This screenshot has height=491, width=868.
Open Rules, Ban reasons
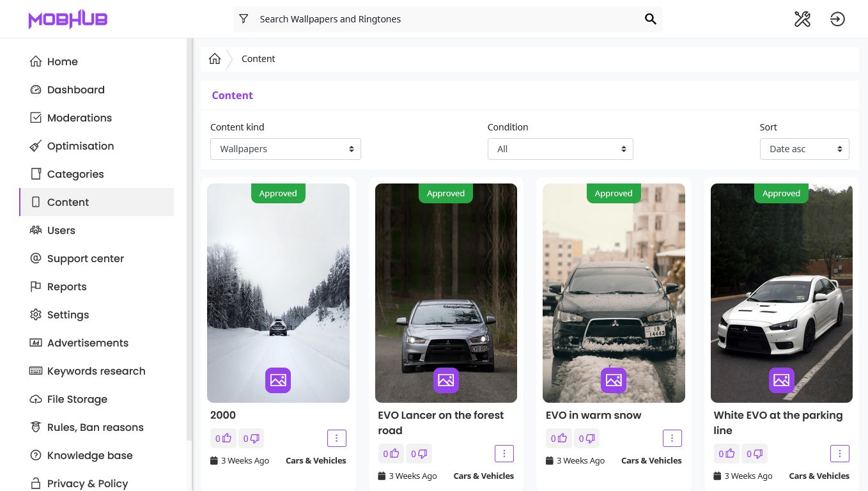click(95, 427)
